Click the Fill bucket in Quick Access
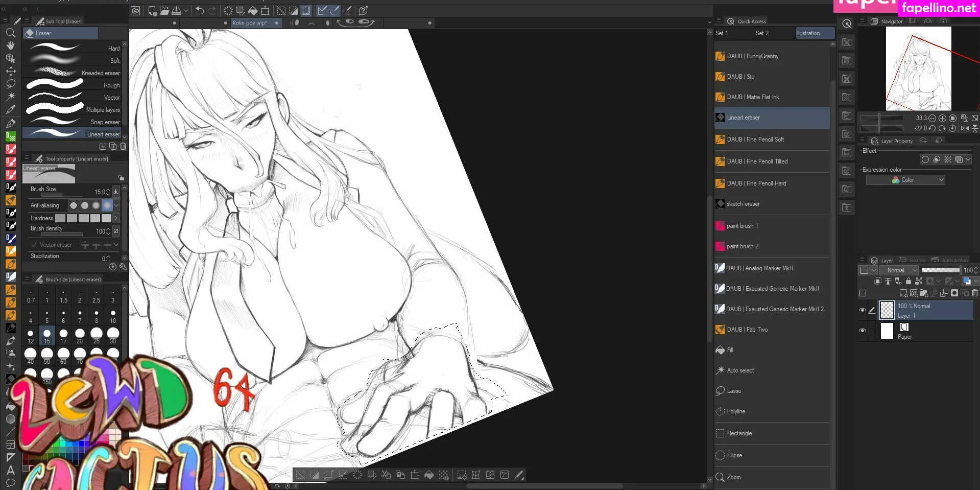 click(729, 350)
